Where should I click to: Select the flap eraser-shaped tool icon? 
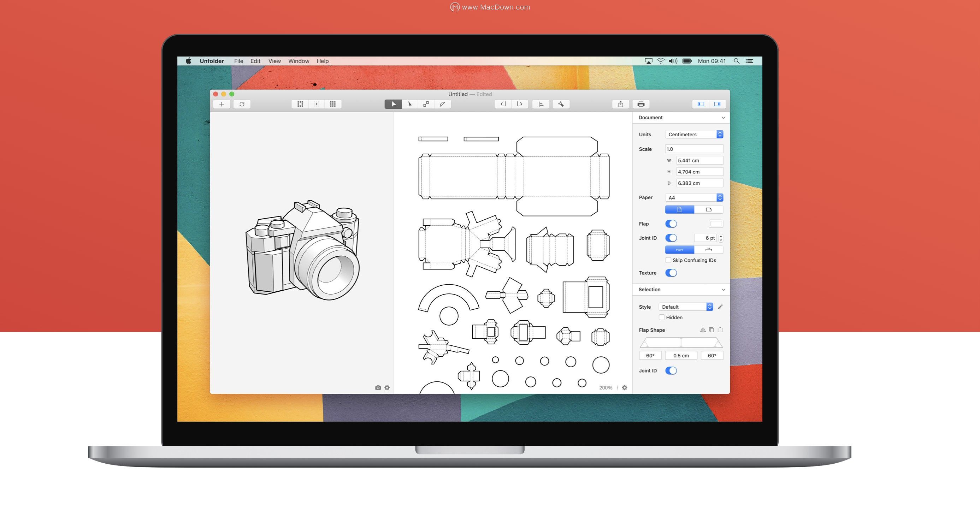[442, 104]
